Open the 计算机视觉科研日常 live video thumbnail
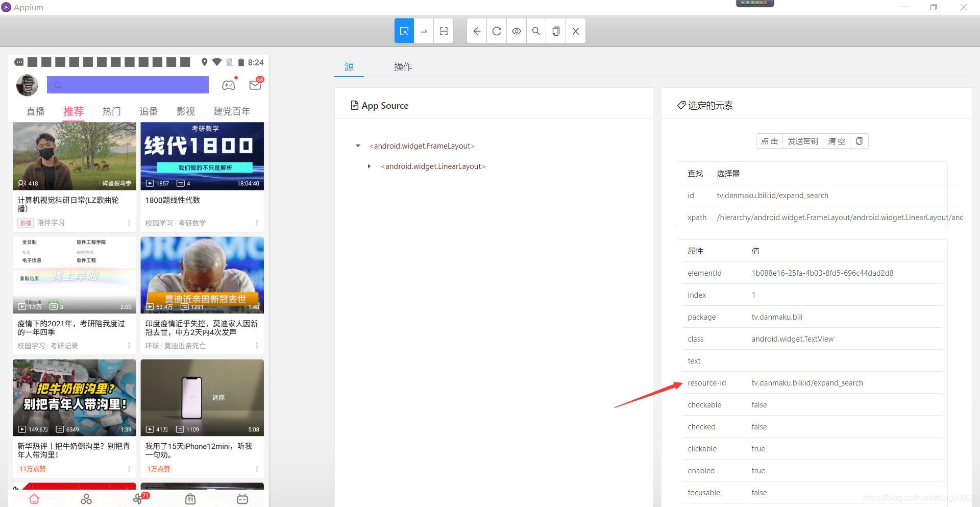980x507 pixels. pos(75,156)
